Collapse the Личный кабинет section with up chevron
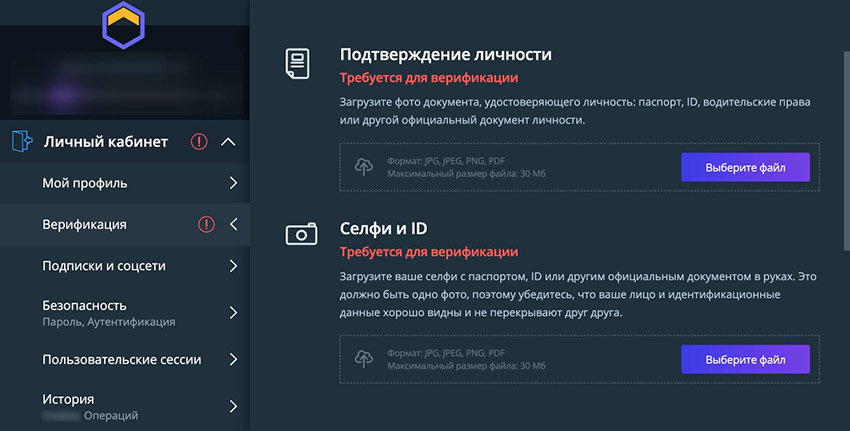Screen dimensions: 850x431 point(228,142)
